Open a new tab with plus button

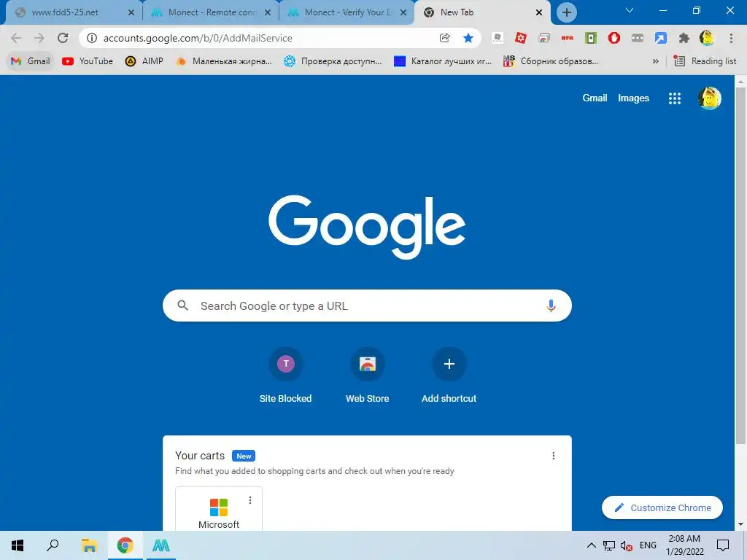[566, 13]
